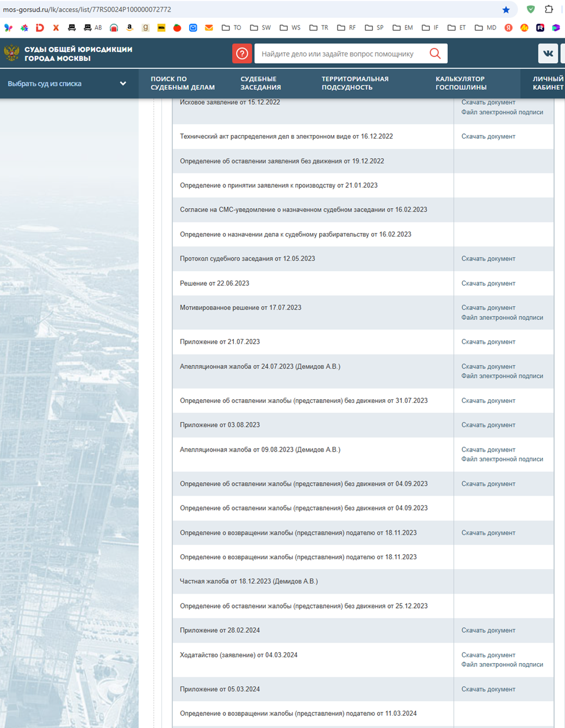
Task: Open 'Территориальная подсудность' menu item
Action: 355,83
